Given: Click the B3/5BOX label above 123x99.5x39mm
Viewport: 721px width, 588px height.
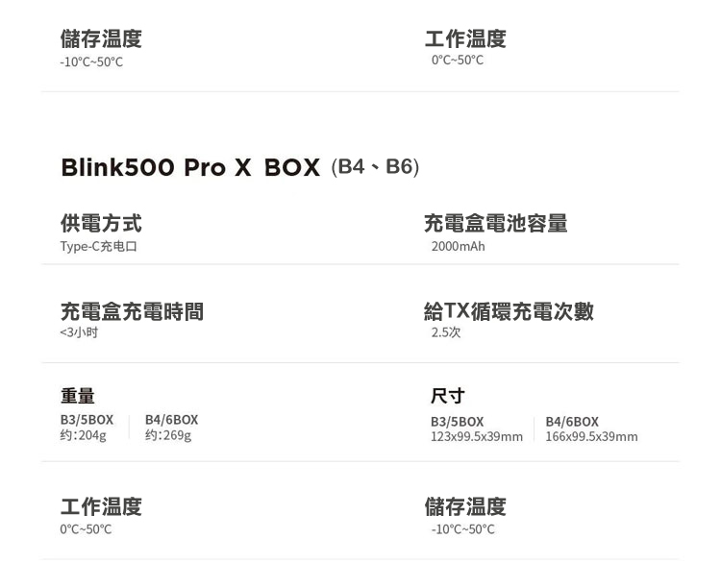Looking at the screenshot, I should coord(458,422).
